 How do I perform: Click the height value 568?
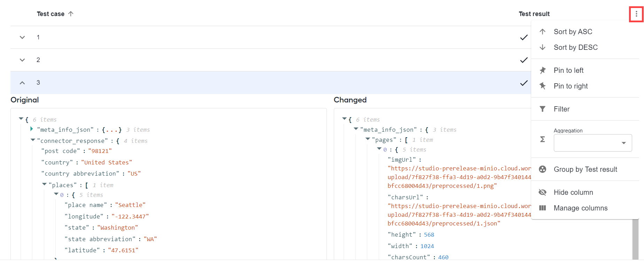point(429,235)
